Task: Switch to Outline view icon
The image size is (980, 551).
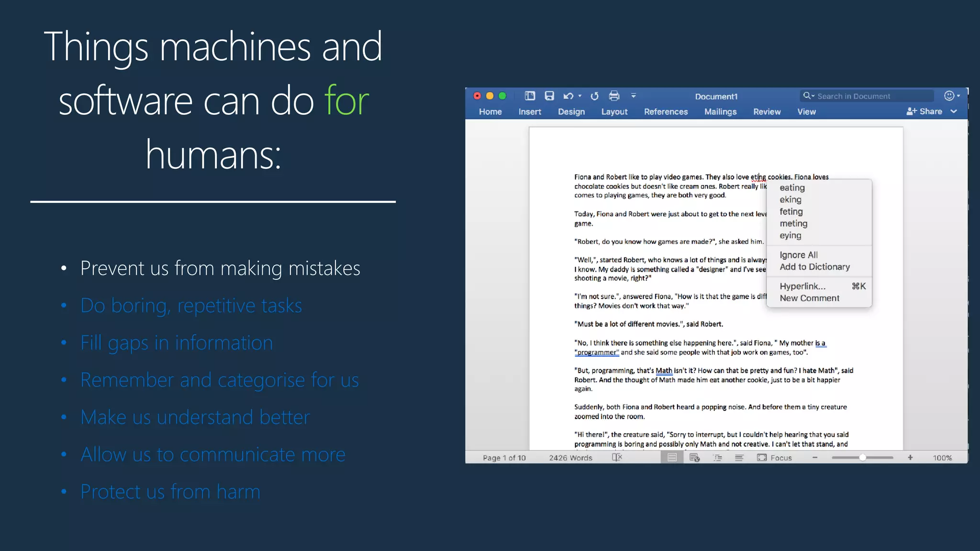Action: [x=717, y=458]
